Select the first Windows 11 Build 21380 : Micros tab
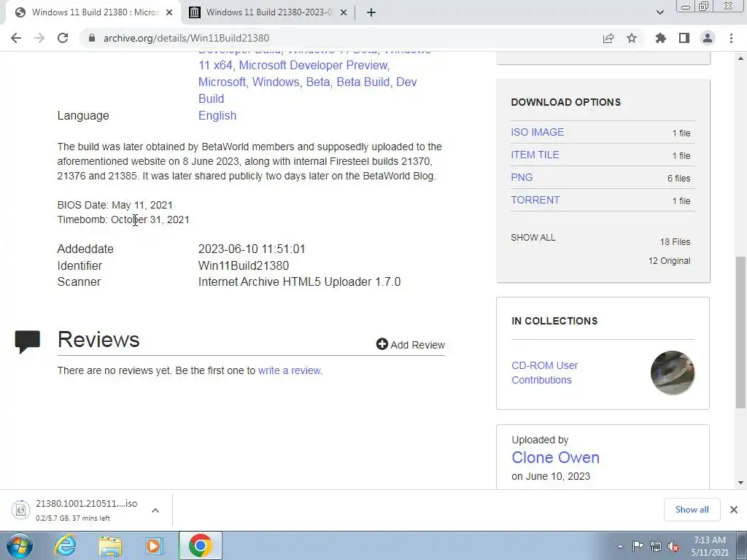The width and height of the screenshot is (747, 560). coord(93,13)
